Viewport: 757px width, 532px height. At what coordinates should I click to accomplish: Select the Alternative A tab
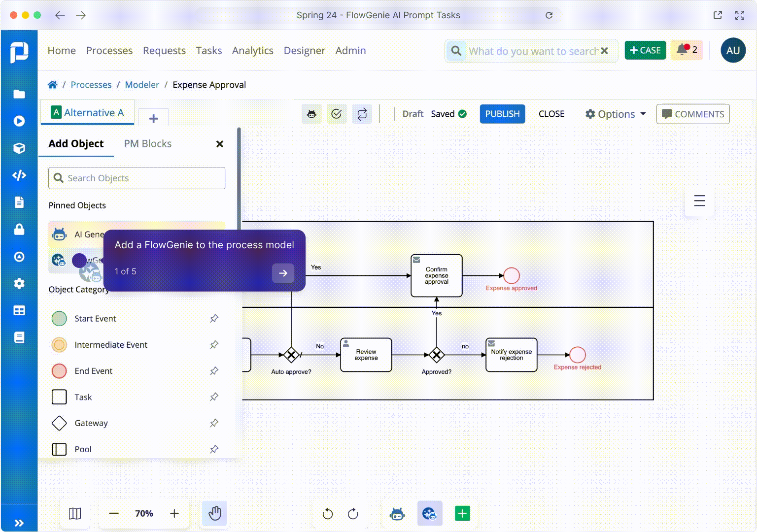[89, 113]
